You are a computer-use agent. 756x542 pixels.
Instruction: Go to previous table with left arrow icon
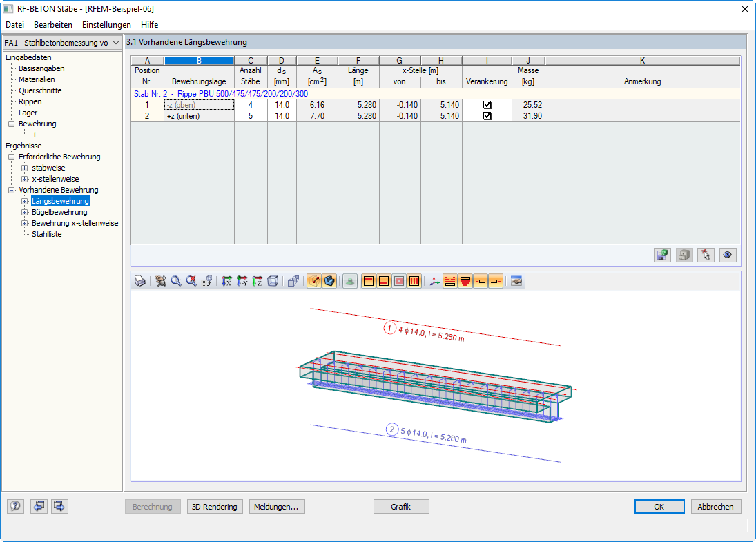39,506
